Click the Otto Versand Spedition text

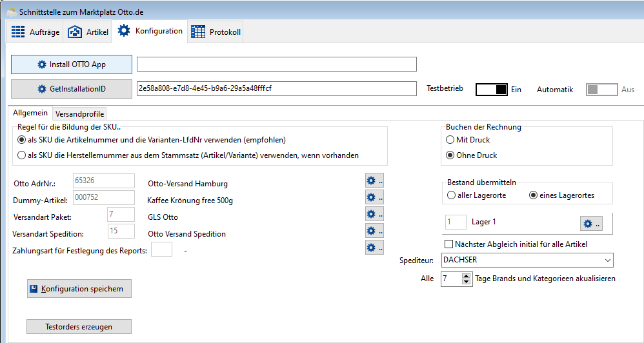click(x=186, y=234)
